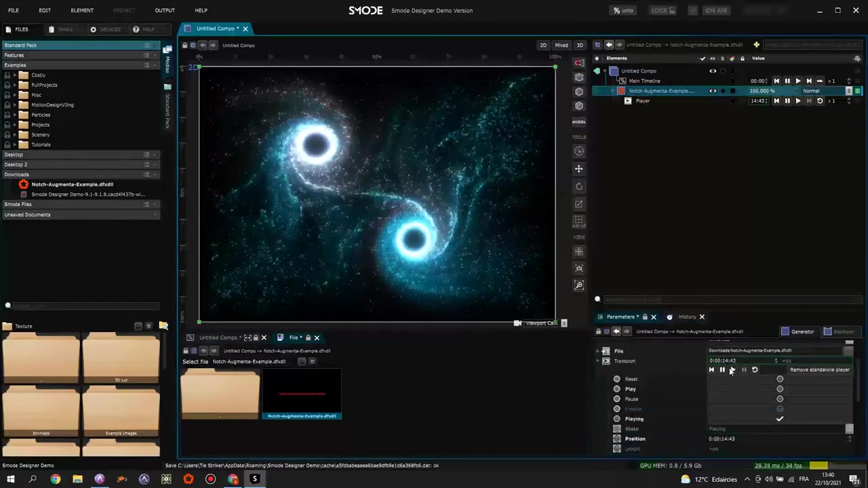Click the green plus add-element icon
The width and height of the screenshot is (868, 488).
click(756, 45)
